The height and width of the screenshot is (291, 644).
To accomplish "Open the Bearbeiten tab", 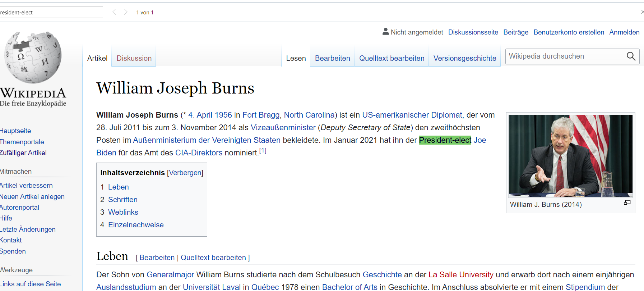I will click(x=332, y=58).
